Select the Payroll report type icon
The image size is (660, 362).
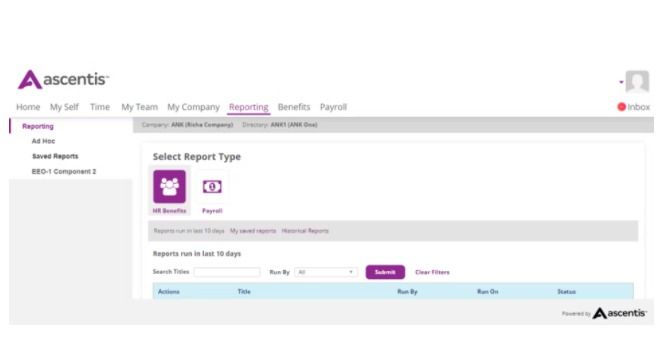[x=212, y=186]
